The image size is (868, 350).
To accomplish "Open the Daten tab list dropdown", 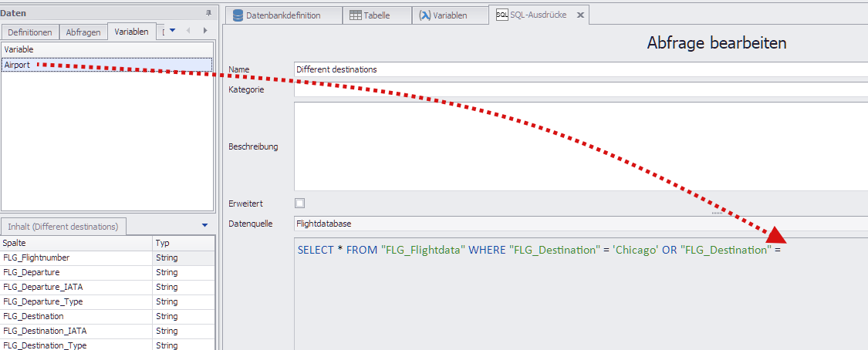I will (173, 31).
